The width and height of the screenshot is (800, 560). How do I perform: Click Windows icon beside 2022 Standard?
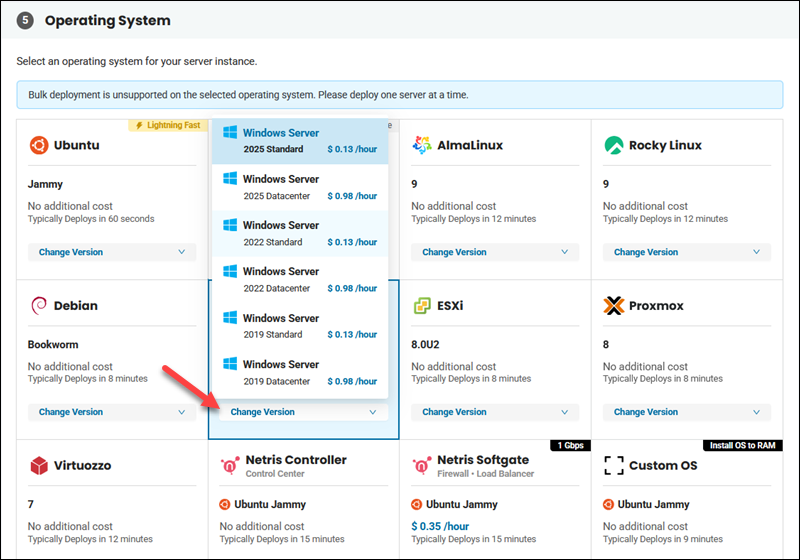(x=230, y=224)
